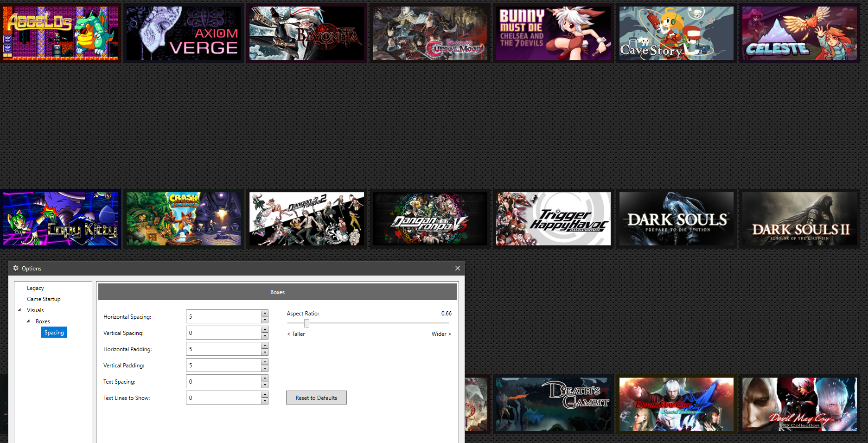Select the Danganronpa V3 game box

click(x=430, y=218)
